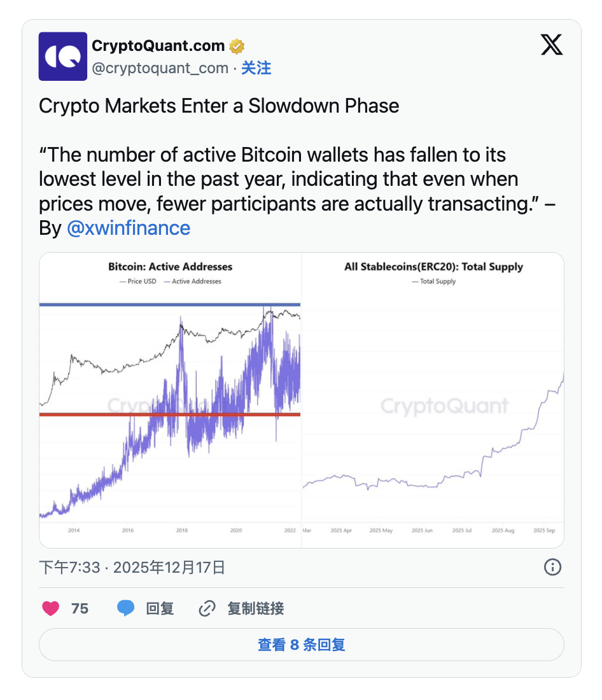Open the @cryptoquant_com handle
The height and width of the screenshot is (700, 602).
(x=160, y=68)
